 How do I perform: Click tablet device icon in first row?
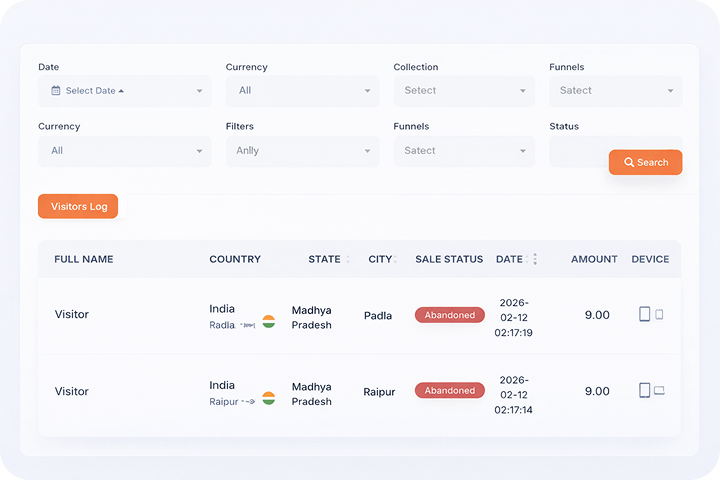coord(645,314)
